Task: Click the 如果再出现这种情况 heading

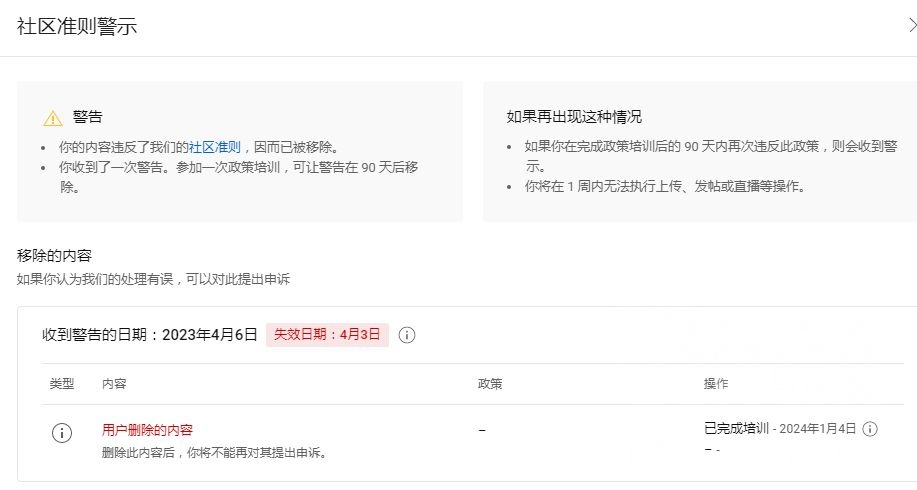Action: click(574, 117)
